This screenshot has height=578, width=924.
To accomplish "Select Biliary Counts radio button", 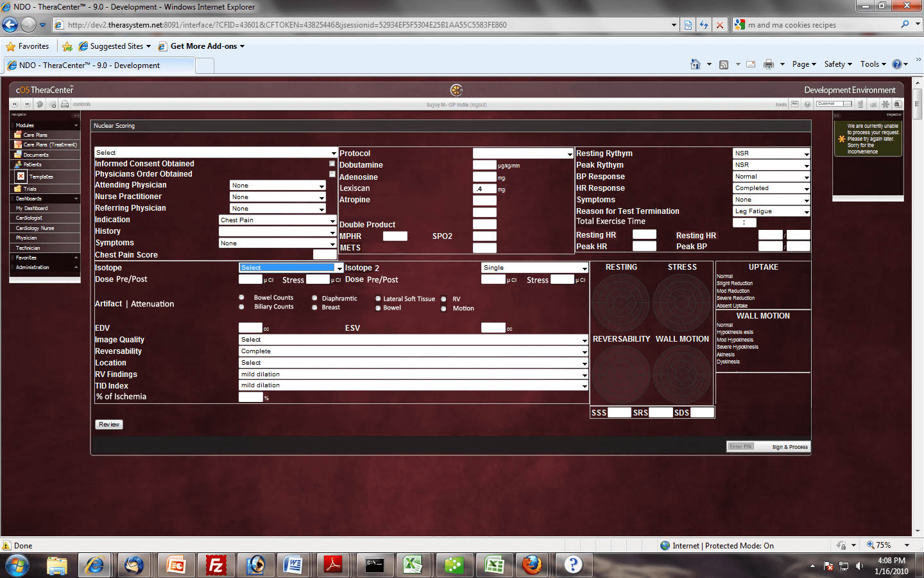I will click(x=241, y=307).
